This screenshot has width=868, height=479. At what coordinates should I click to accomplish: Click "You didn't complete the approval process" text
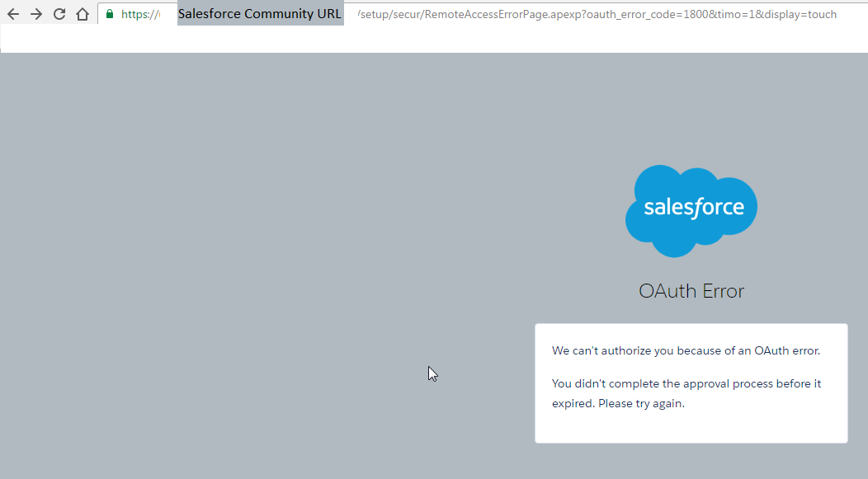pyautogui.click(x=686, y=393)
